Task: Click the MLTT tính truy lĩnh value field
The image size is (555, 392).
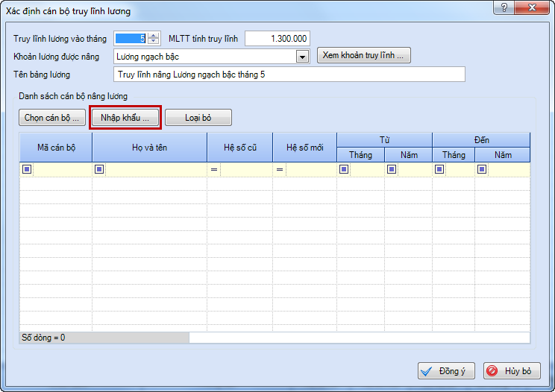Action: pyautogui.click(x=277, y=38)
